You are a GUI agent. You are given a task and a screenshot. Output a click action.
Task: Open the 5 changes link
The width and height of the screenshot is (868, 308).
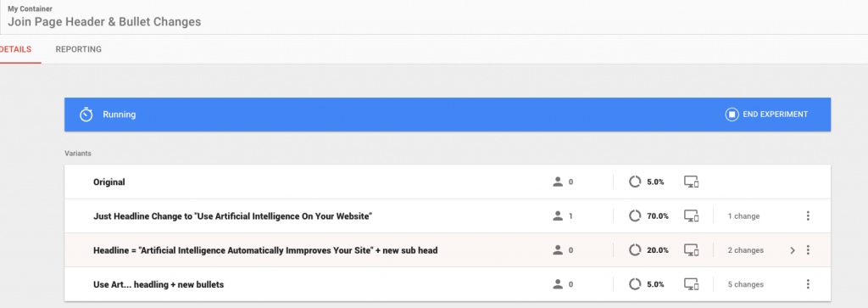[x=746, y=284]
